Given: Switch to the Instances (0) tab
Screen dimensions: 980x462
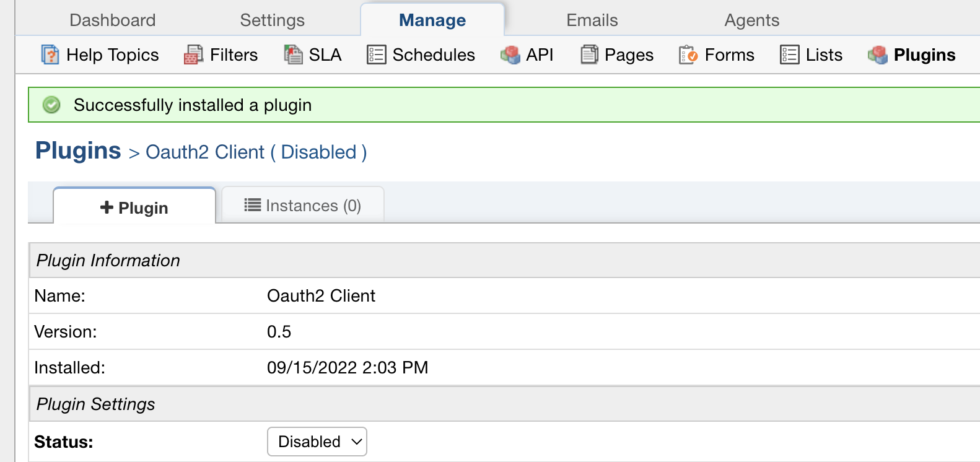Looking at the screenshot, I should (x=303, y=206).
